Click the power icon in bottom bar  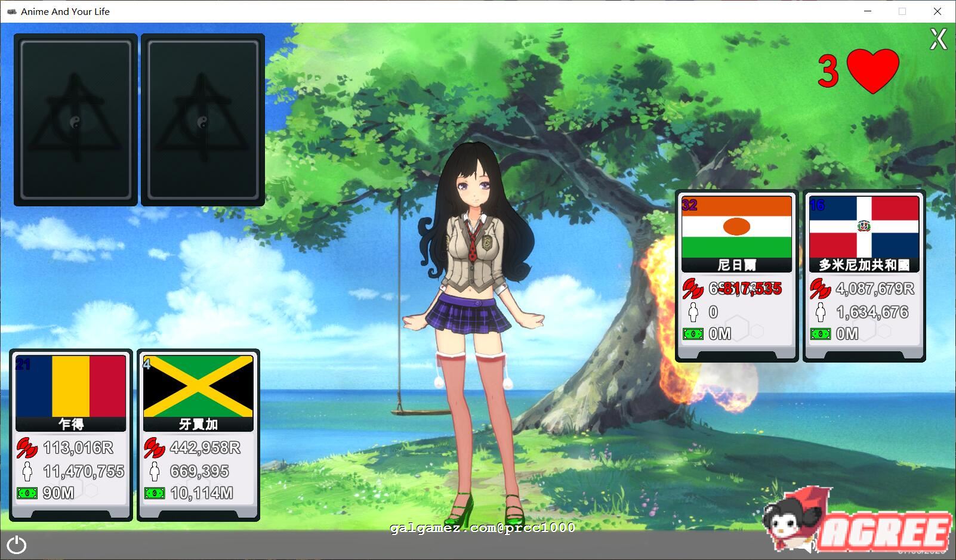[17, 544]
